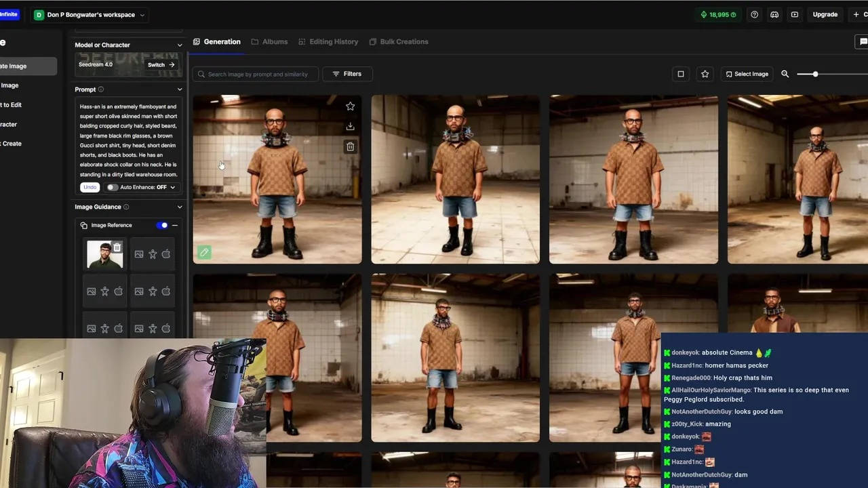Image resolution: width=868 pixels, height=488 pixels.
Task: Collapse the Model or Character section
Action: click(x=180, y=45)
